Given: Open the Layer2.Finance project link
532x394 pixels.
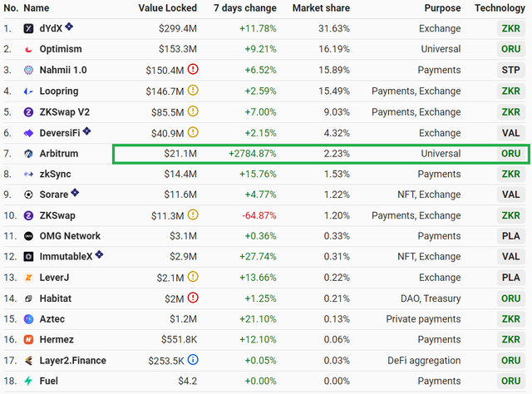Looking at the screenshot, I should point(73,361).
